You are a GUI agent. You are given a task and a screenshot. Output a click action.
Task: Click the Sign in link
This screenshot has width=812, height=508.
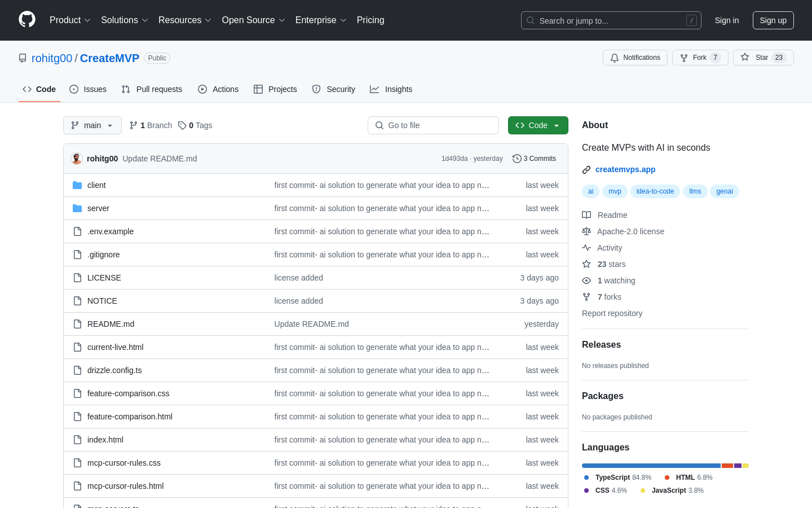coord(727,20)
